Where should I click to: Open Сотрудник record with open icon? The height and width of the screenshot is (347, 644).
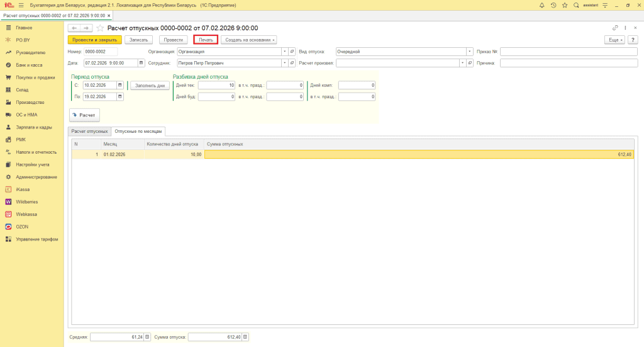(x=292, y=63)
